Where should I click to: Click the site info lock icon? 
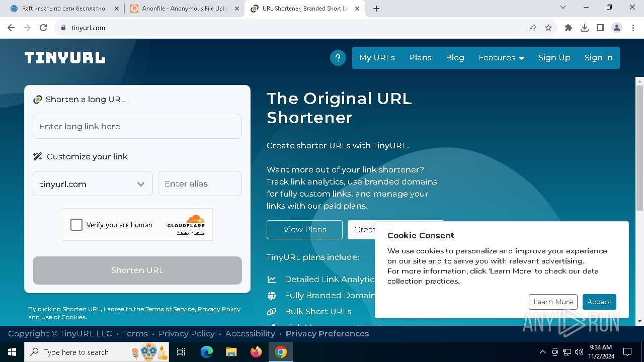pyautogui.click(x=63, y=28)
